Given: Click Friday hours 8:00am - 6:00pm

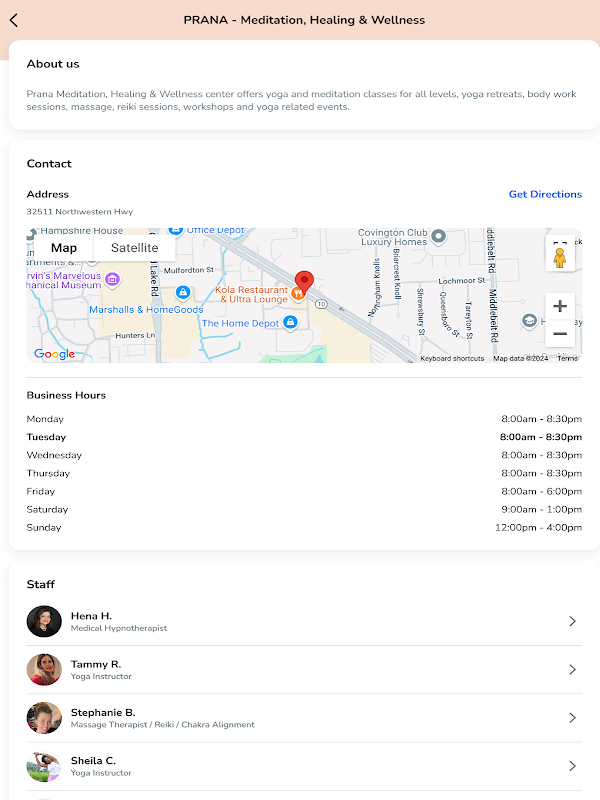Looking at the screenshot, I should pyautogui.click(x=541, y=491).
